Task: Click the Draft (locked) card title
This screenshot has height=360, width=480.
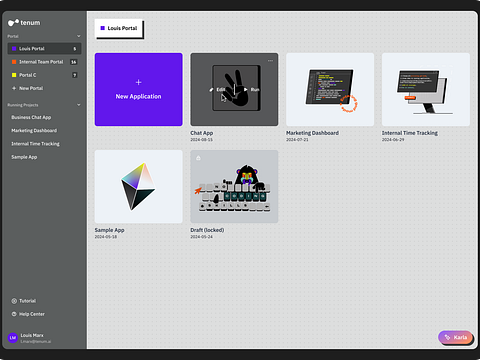Action: tap(207, 230)
